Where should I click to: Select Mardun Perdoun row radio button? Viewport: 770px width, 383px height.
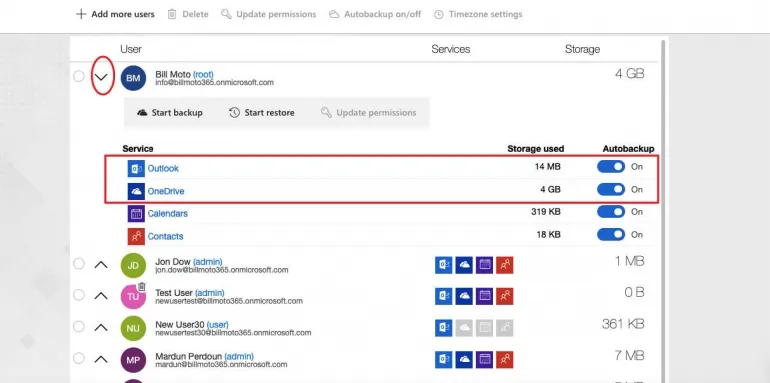tap(79, 358)
